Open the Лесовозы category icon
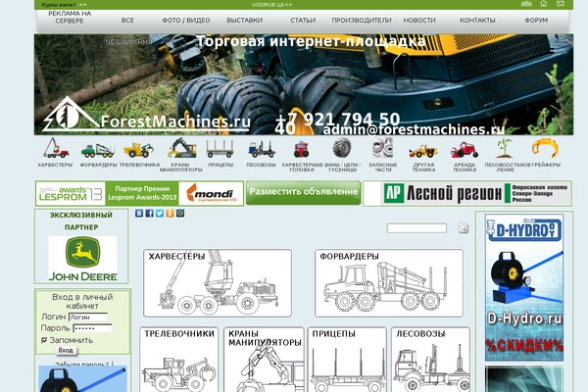 click(x=262, y=149)
